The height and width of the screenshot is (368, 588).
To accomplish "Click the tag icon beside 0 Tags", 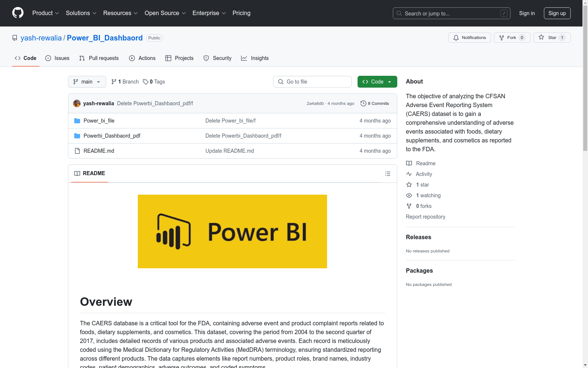I will coord(146,82).
